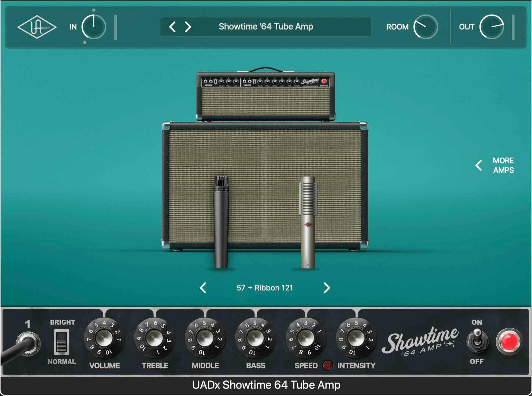This screenshot has height=396, width=532.
Task: Go to previous preset using left arrow
Action: tap(172, 27)
